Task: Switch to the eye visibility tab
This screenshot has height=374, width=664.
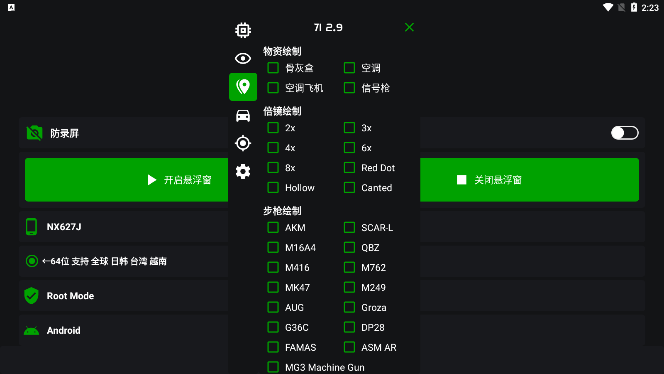Action: pyautogui.click(x=243, y=58)
